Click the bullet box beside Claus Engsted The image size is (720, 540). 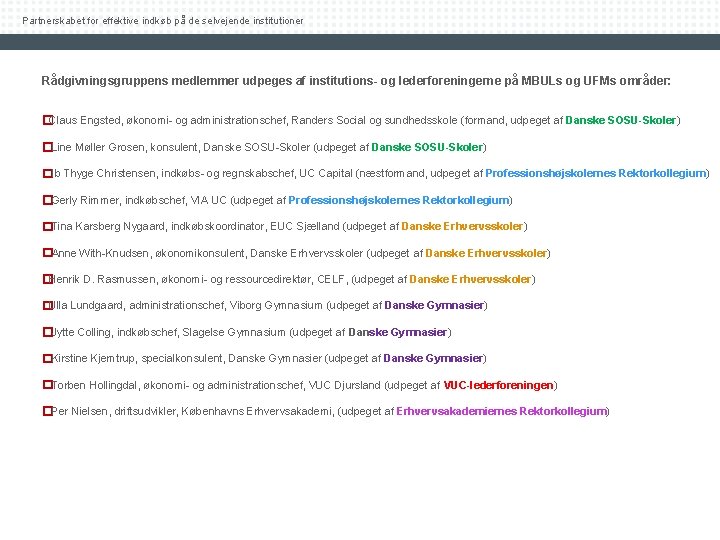coord(48,120)
